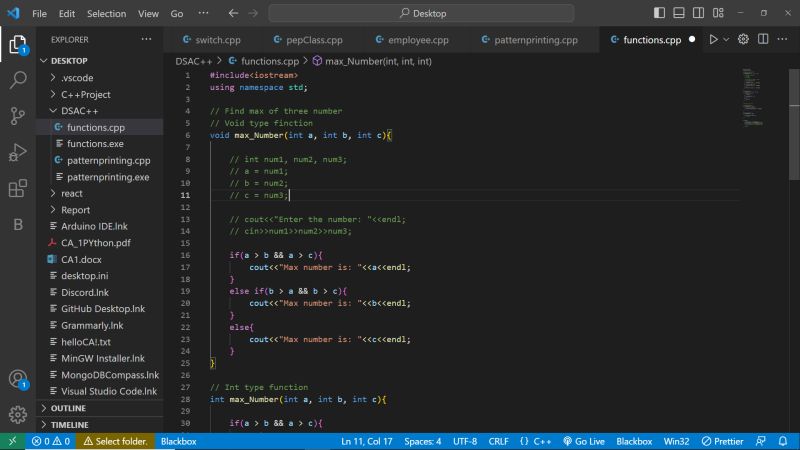
Task: Toggle the primary side bar
Action: 659,13
